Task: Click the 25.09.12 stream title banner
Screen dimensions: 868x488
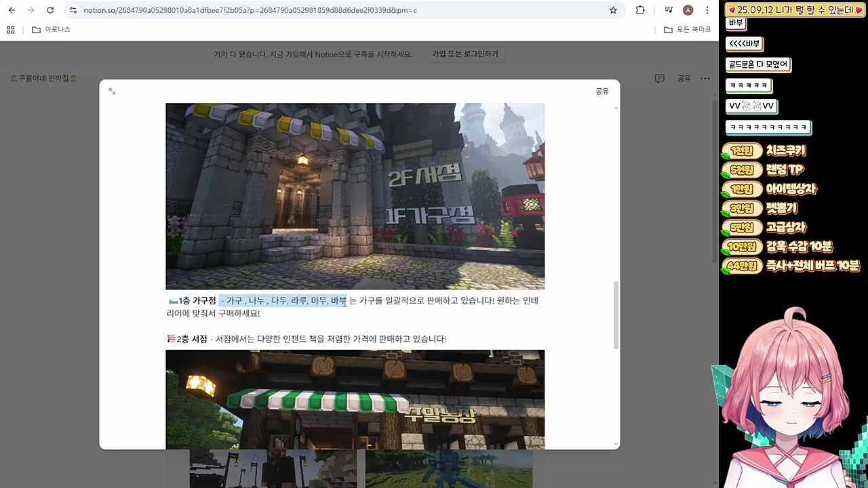Action: (x=795, y=9)
